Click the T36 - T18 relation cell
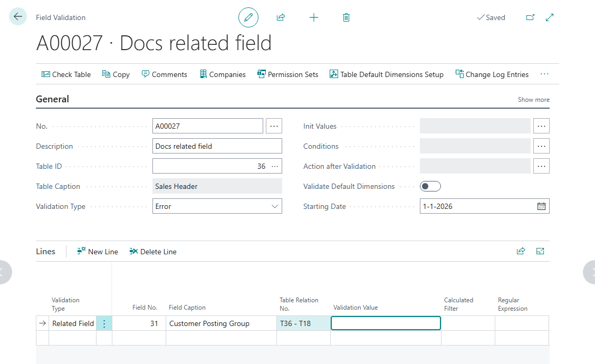Image resolution: width=595 pixels, height=364 pixels. click(x=304, y=323)
